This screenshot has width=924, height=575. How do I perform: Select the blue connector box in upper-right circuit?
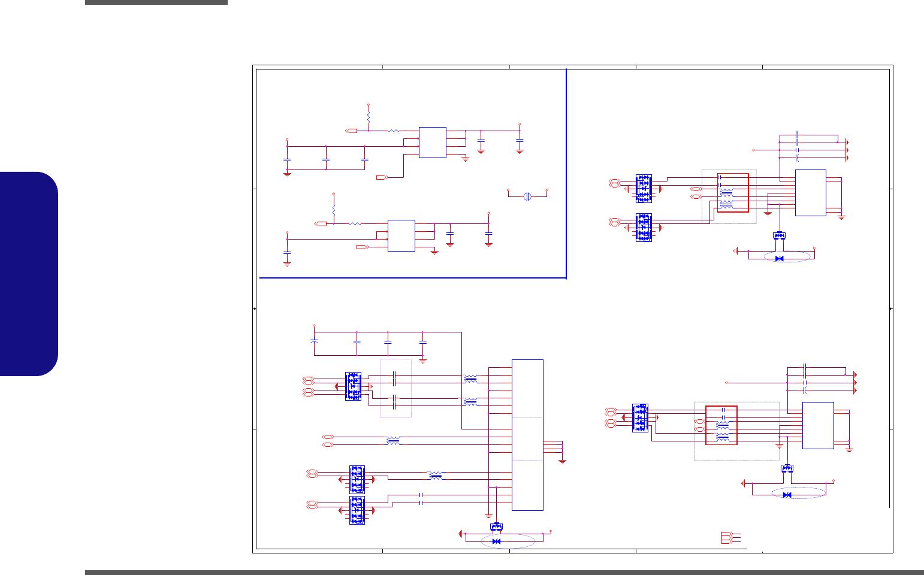[811, 193]
